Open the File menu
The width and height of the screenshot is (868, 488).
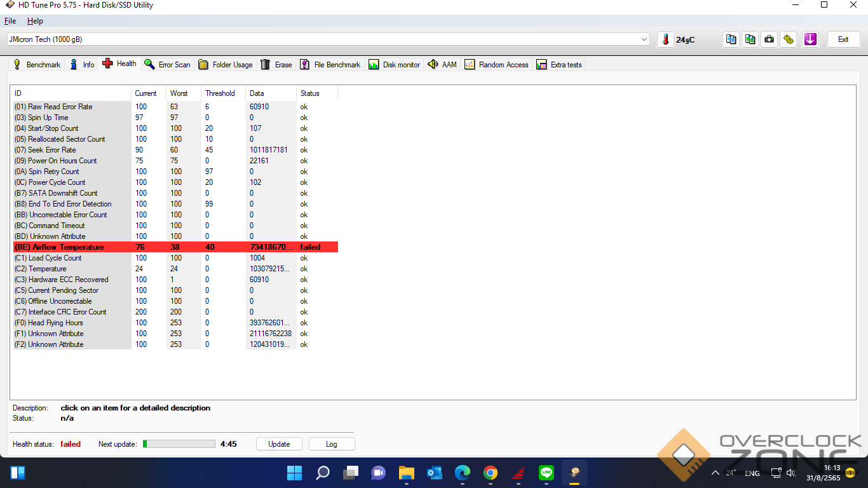(x=10, y=21)
